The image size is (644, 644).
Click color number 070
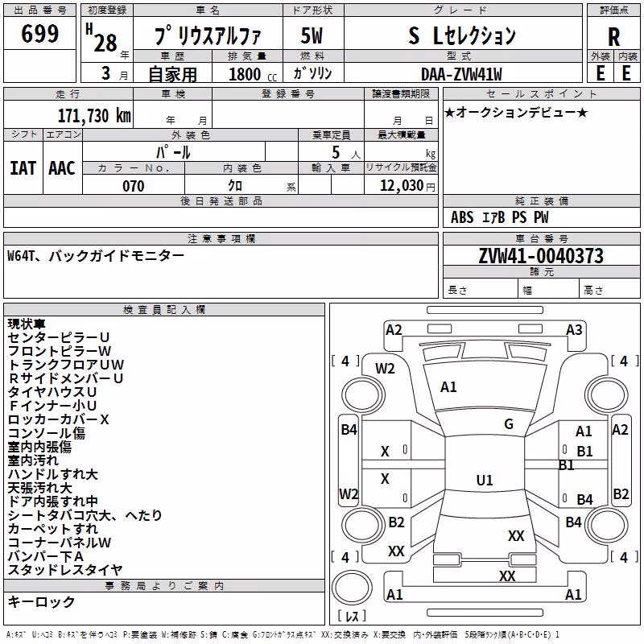point(134,186)
